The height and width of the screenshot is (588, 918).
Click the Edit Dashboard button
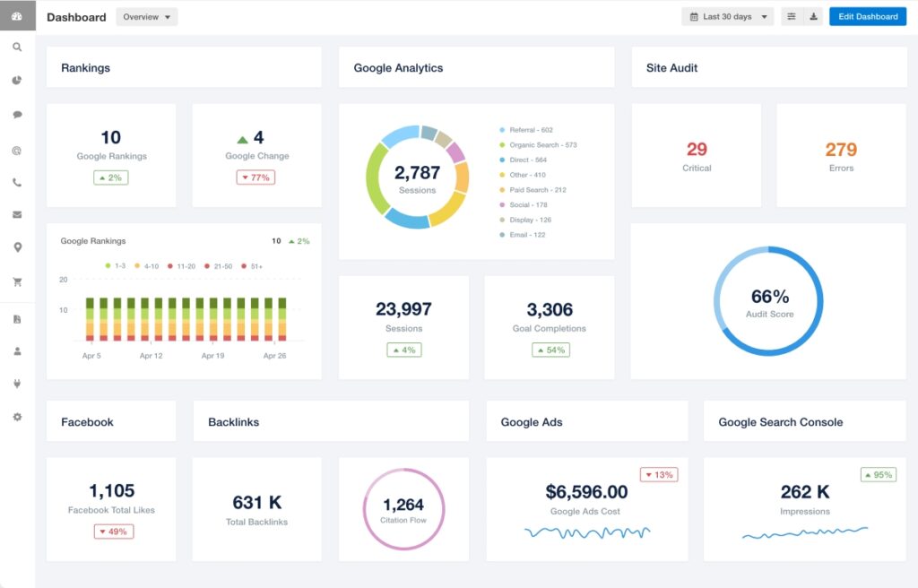pyautogui.click(x=868, y=16)
